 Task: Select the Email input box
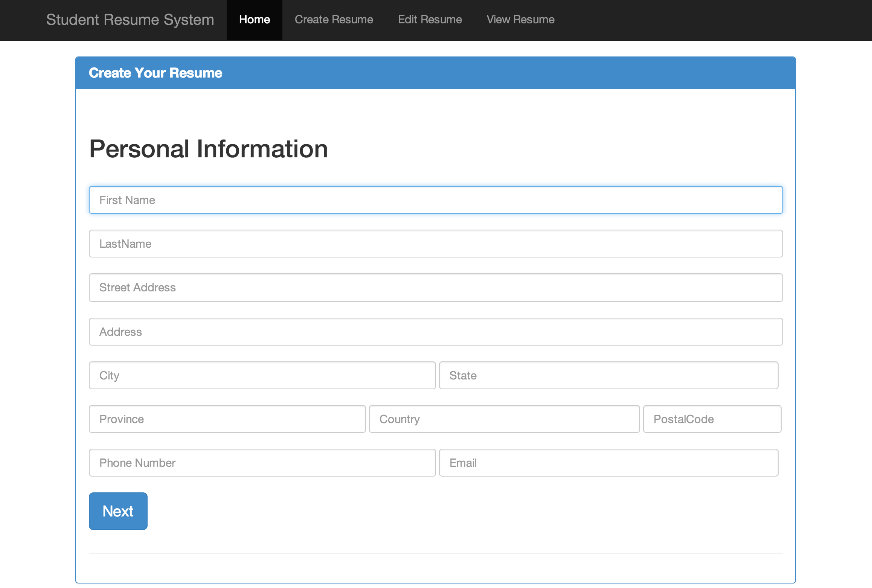608,463
